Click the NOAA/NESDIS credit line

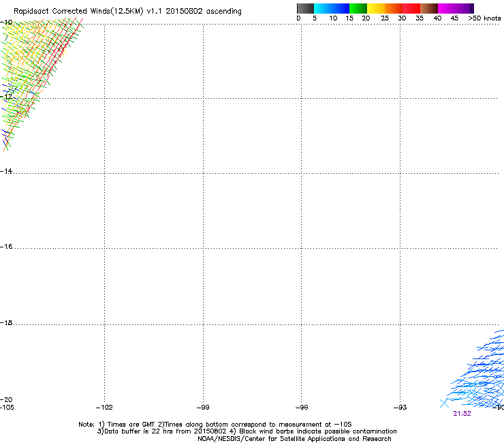(294, 439)
